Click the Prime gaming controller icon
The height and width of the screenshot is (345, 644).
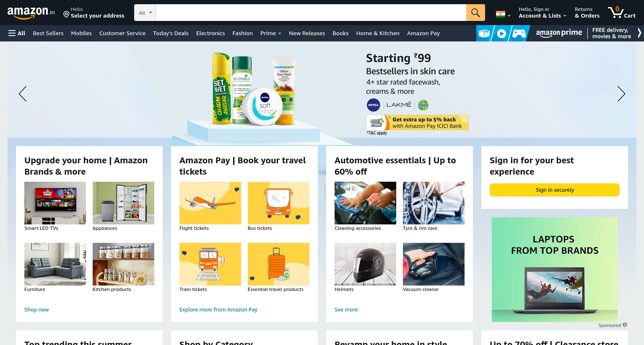[x=519, y=33]
